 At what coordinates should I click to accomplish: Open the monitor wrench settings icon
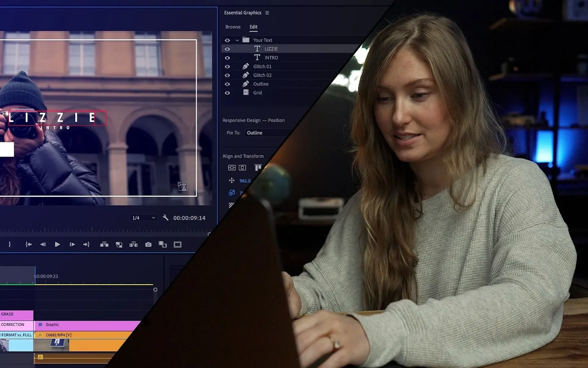click(165, 218)
